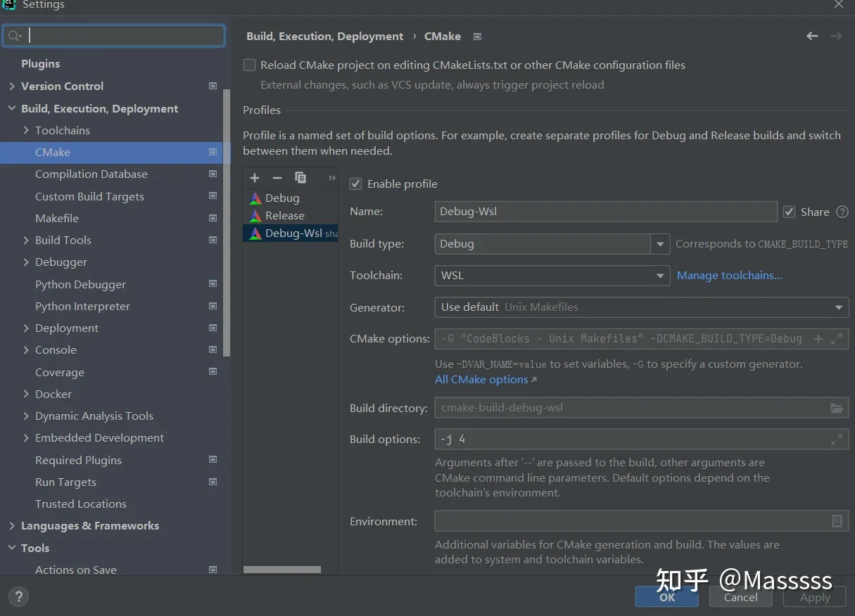Open the Environment variables editor icon
855x616 pixels.
[837, 521]
